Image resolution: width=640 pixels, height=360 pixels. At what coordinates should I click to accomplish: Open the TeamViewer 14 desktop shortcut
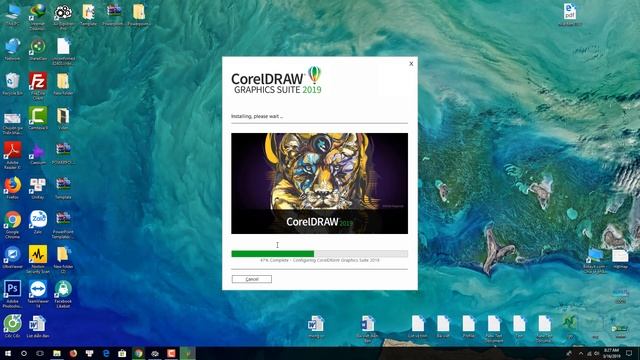(x=38, y=293)
